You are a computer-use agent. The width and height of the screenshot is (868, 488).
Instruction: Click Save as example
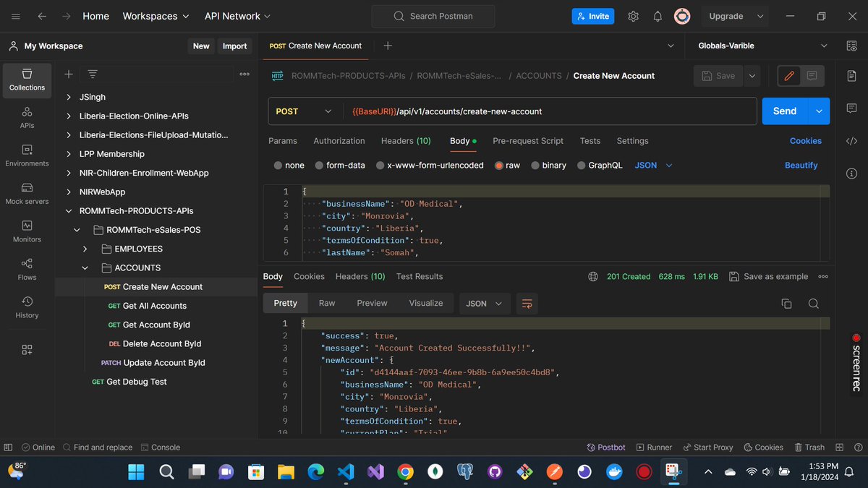[769, 276]
